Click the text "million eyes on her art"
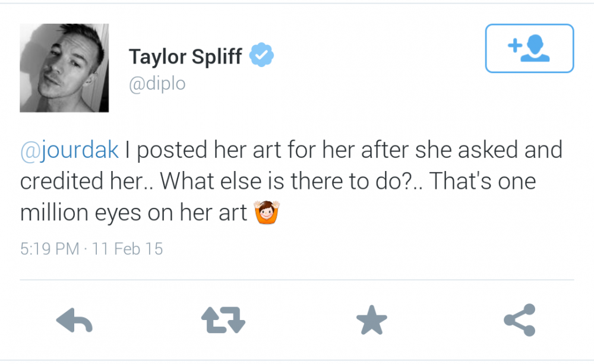 tap(134, 213)
